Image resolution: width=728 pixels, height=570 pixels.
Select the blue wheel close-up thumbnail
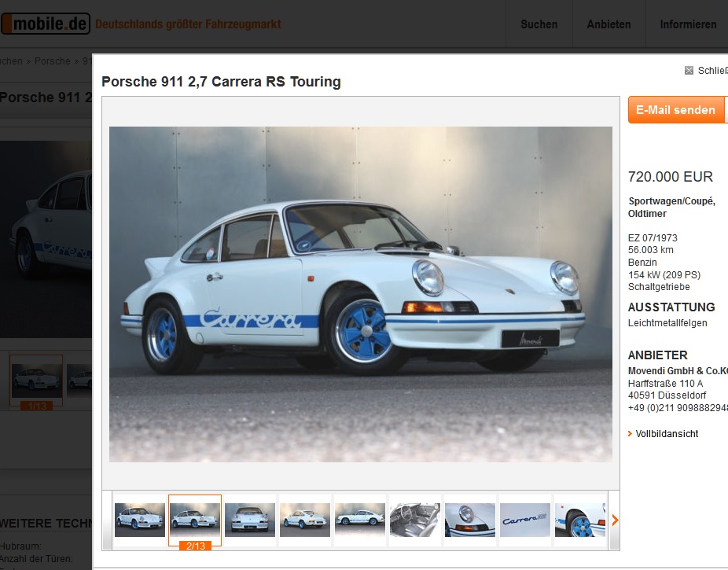pyautogui.click(x=580, y=520)
